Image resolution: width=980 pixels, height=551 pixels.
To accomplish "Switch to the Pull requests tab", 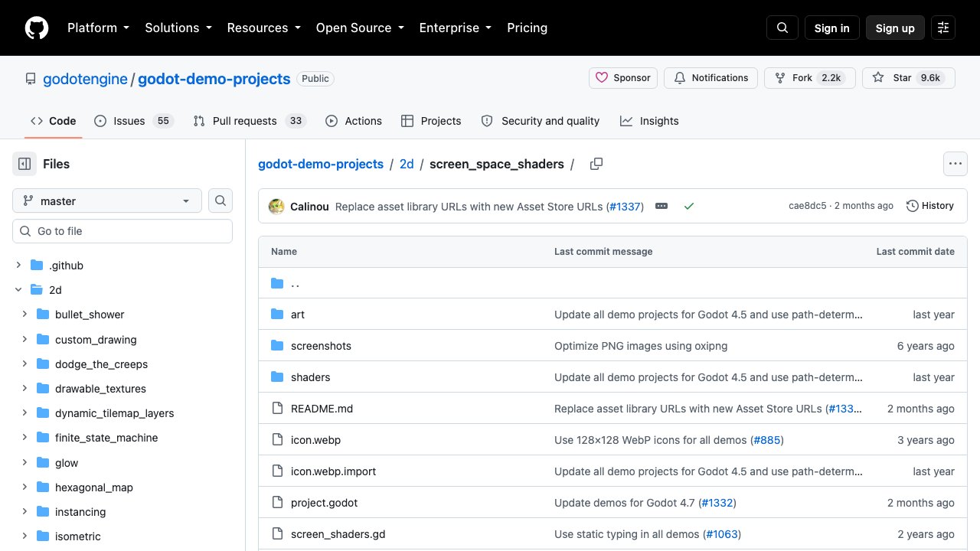I will [x=250, y=121].
